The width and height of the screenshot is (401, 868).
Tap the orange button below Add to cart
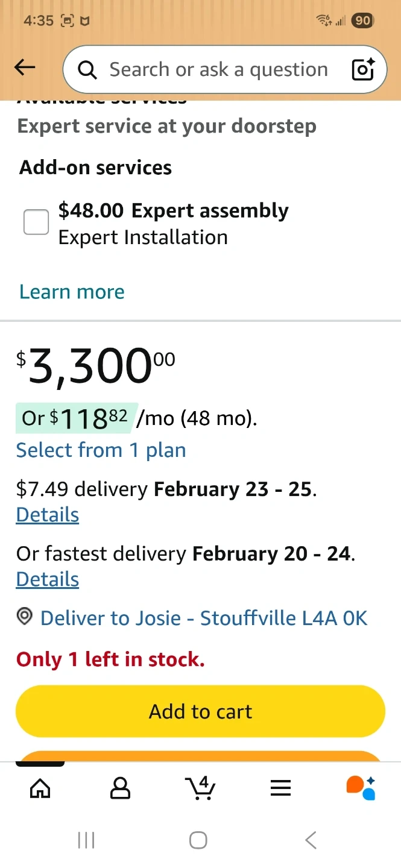coord(200,756)
